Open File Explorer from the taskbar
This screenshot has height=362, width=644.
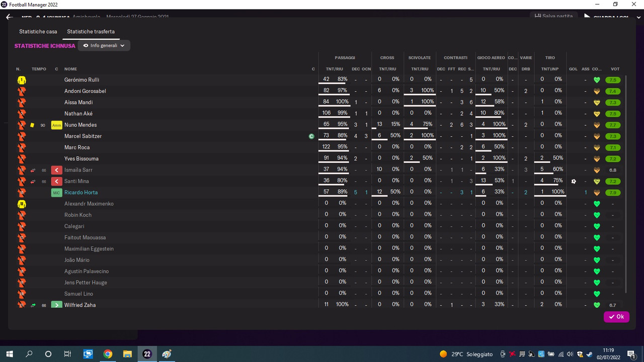coord(127,354)
